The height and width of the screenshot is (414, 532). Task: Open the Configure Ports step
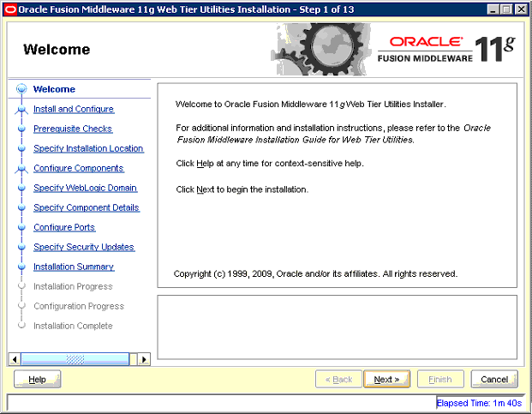[x=64, y=227]
